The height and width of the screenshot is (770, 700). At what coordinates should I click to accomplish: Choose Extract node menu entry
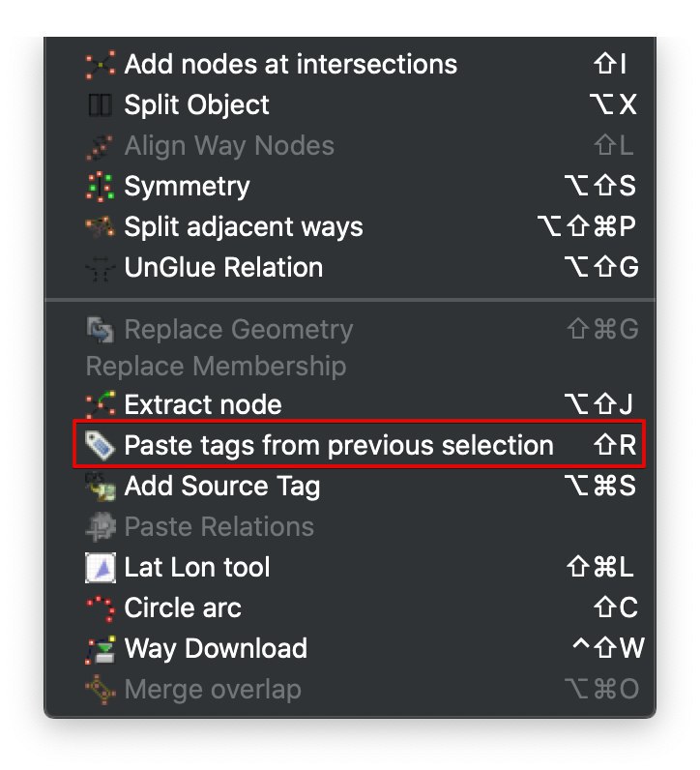[350, 404]
